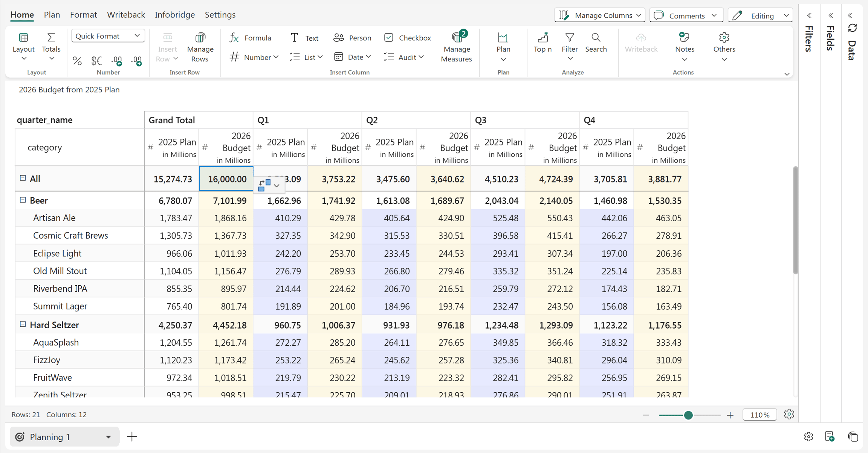
Task: Click the Search magnifier icon
Action: click(x=596, y=37)
